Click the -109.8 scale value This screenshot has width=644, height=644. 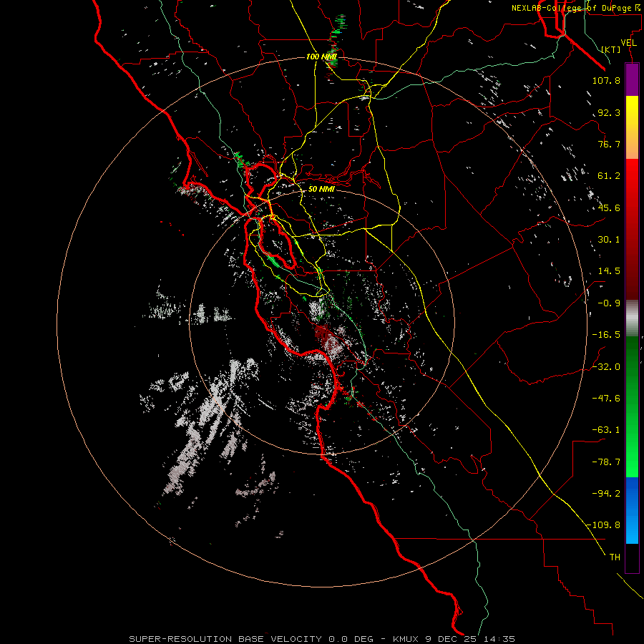603,525
